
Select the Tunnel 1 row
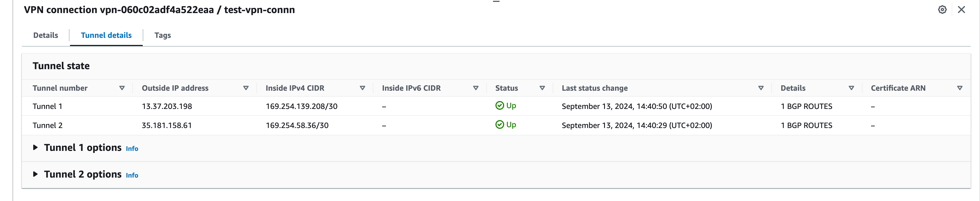(x=48, y=106)
